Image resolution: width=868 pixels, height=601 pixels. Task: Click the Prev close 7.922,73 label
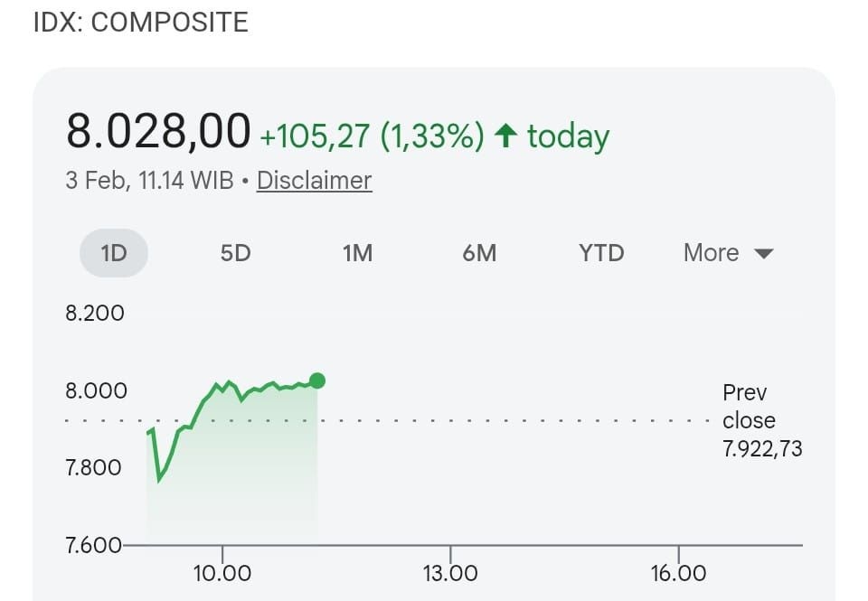point(762,420)
